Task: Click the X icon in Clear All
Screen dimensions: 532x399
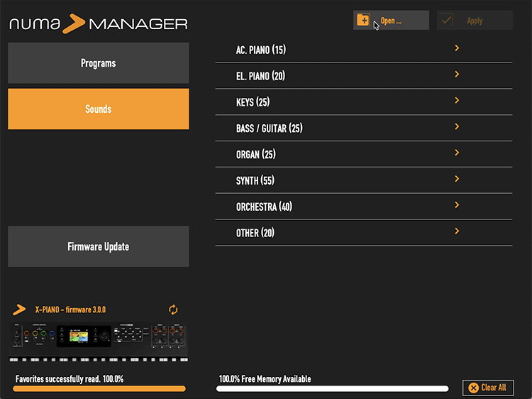Action: 473,388
